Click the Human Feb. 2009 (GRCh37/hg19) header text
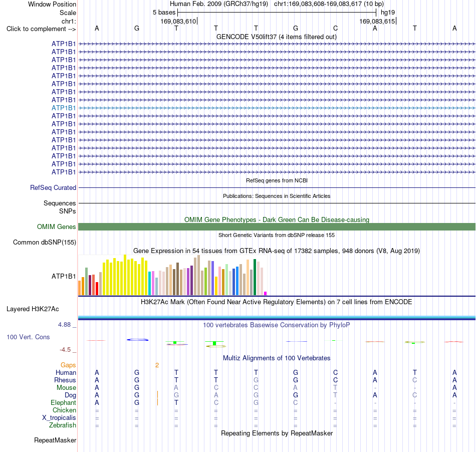The height and width of the screenshot is (452, 476). tap(219, 4)
